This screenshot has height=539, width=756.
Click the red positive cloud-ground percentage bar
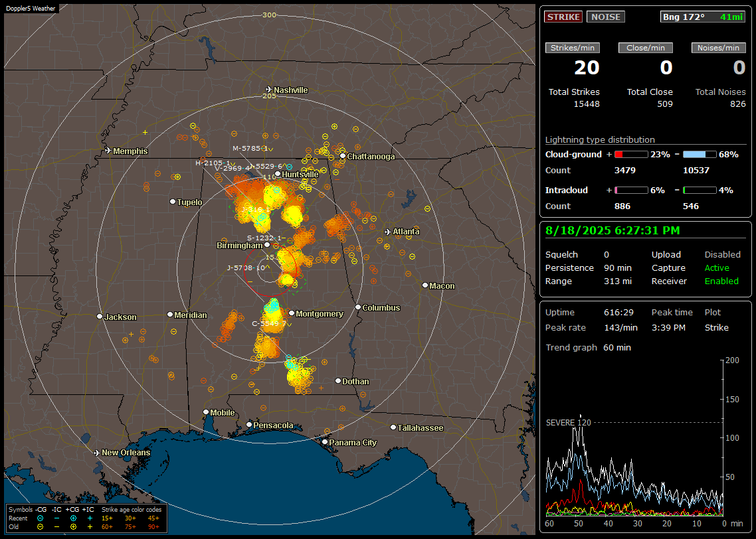[x=631, y=155]
